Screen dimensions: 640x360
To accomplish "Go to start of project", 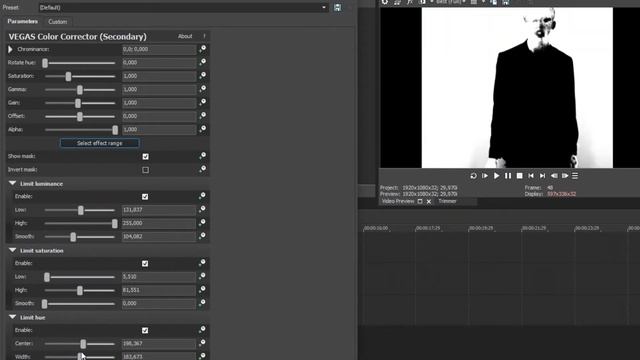I will click(531, 176).
